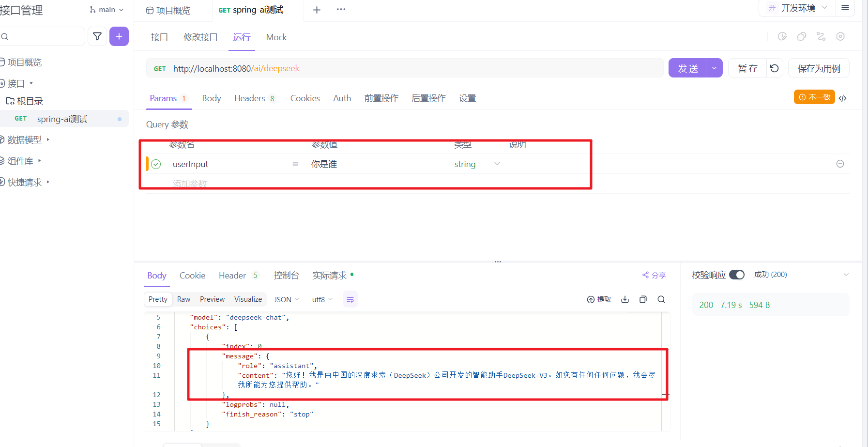Screen dimensions: 868x447
Task: Open the Auth tab
Action: coord(342,98)
